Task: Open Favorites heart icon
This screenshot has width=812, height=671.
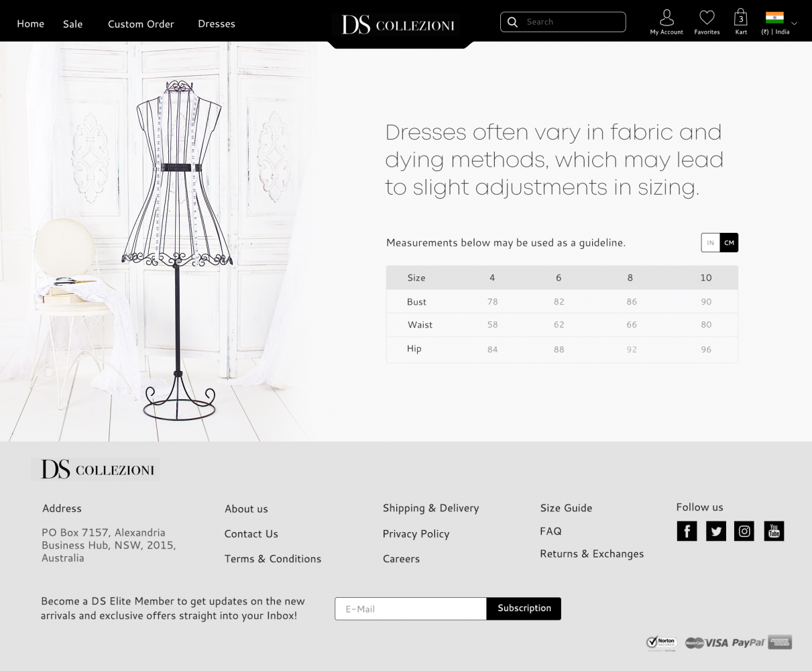Action: coord(707,18)
